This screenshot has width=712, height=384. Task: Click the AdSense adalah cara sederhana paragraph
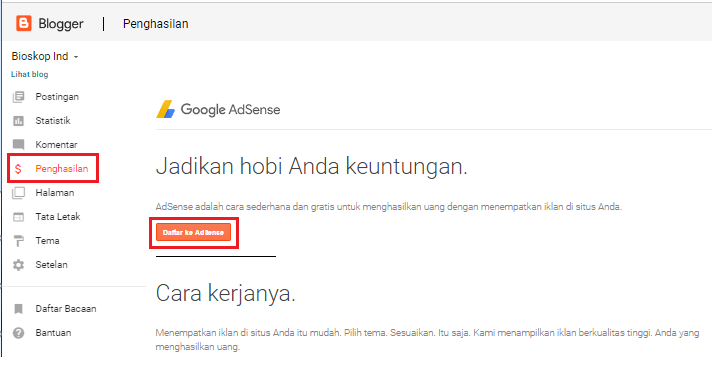[389, 207]
